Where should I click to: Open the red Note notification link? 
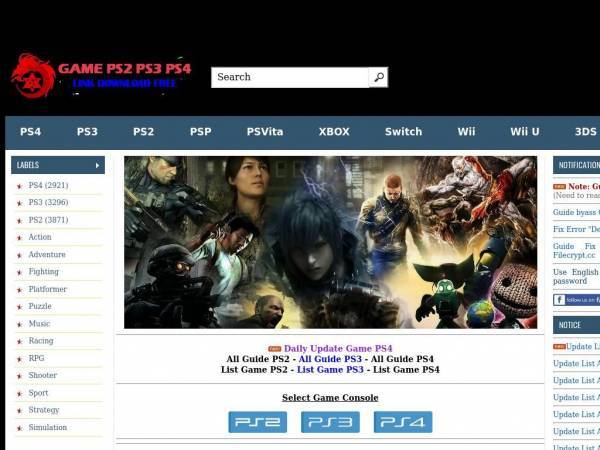[584, 186]
